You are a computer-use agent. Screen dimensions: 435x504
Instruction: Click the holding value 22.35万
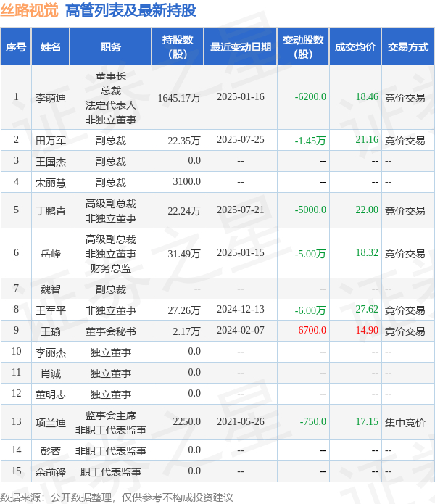coord(184,141)
